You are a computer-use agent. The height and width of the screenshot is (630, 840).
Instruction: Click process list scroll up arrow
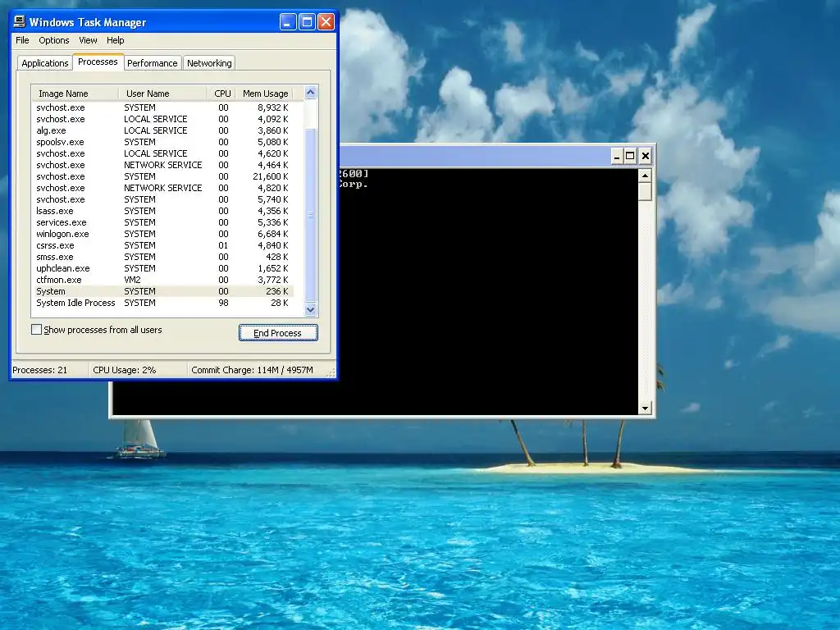(x=311, y=93)
